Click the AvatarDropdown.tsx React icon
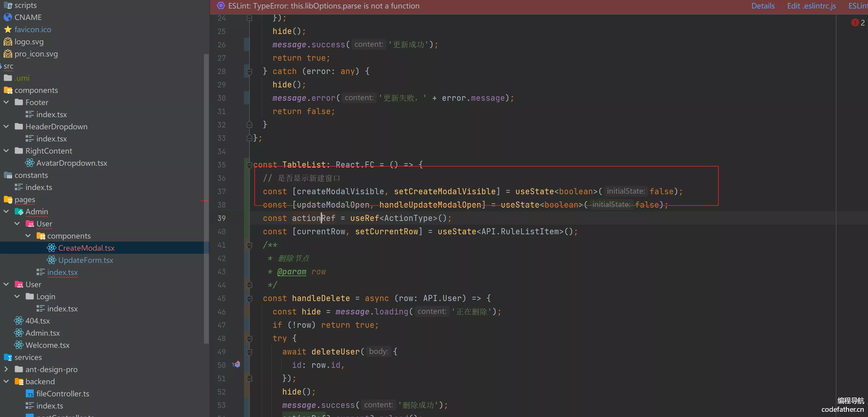The width and height of the screenshot is (868, 417). [x=30, y=163]
